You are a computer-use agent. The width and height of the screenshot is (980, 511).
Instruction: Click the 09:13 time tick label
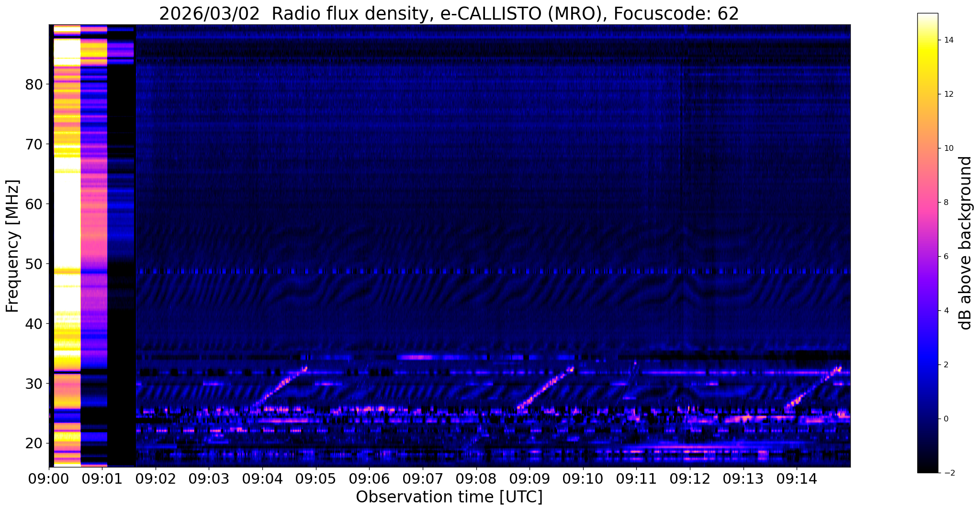click(x=743, y=478)
